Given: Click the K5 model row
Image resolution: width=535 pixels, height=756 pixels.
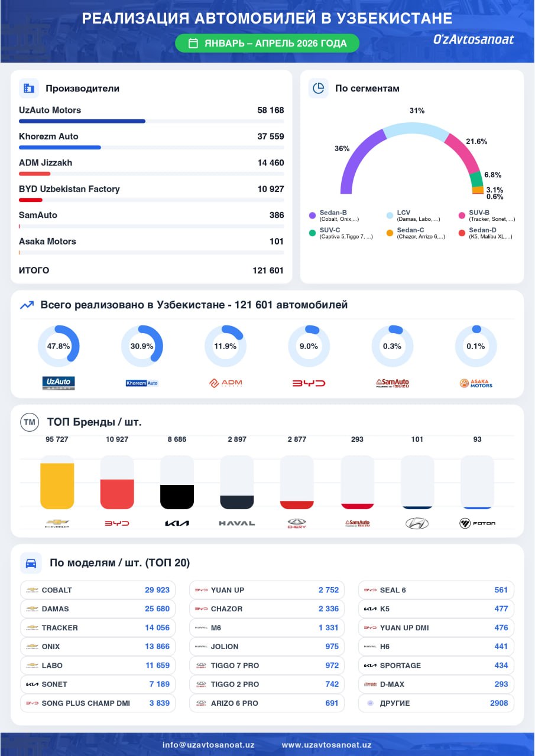Looking at the screenshot, I should [436, 609].
